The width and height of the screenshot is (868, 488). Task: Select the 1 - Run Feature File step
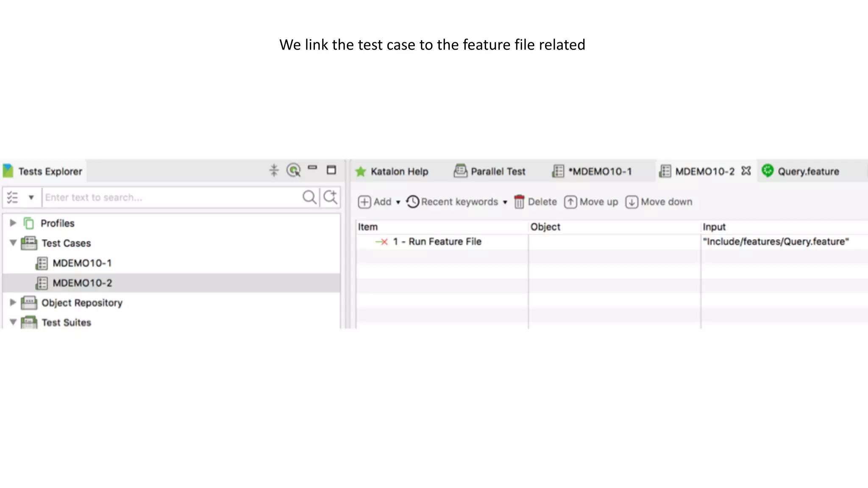point(437,241)
